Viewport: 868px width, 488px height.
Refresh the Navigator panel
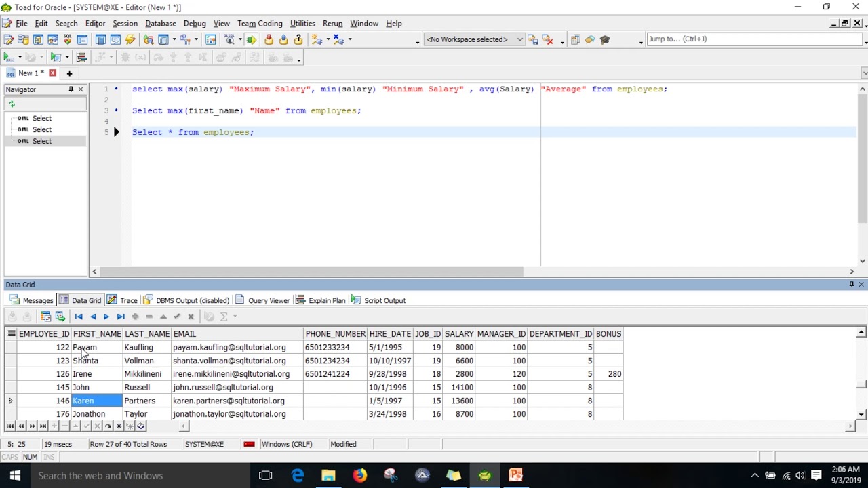tap(12, 104)
